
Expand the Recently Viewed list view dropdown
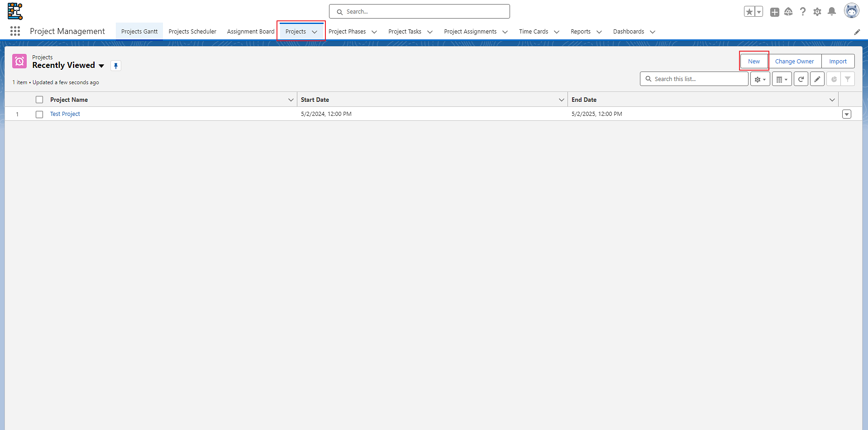click(101, 66)
